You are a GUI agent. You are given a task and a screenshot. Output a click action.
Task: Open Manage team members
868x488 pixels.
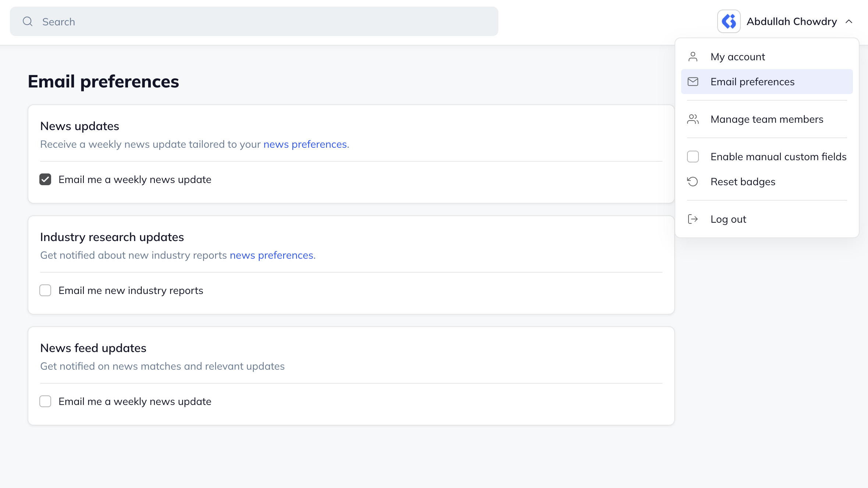pos(766,119)
